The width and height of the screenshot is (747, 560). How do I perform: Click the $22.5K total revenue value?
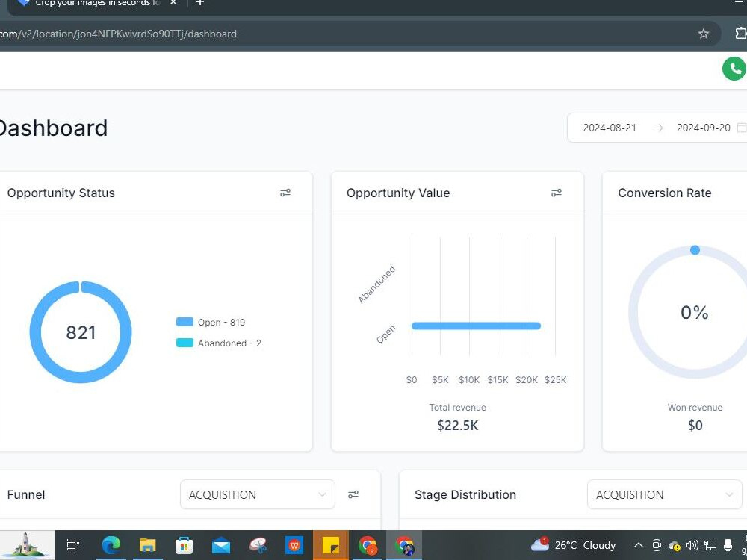click(x=458, y=426)
